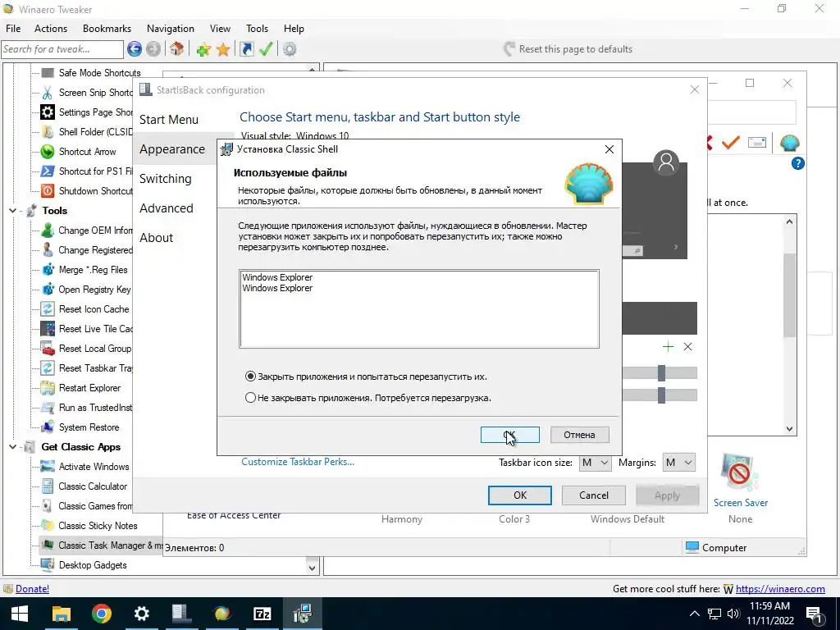Select Shutdown Shortcut tweak
Viewport: 840px width, 630px height.
[95, 190]
